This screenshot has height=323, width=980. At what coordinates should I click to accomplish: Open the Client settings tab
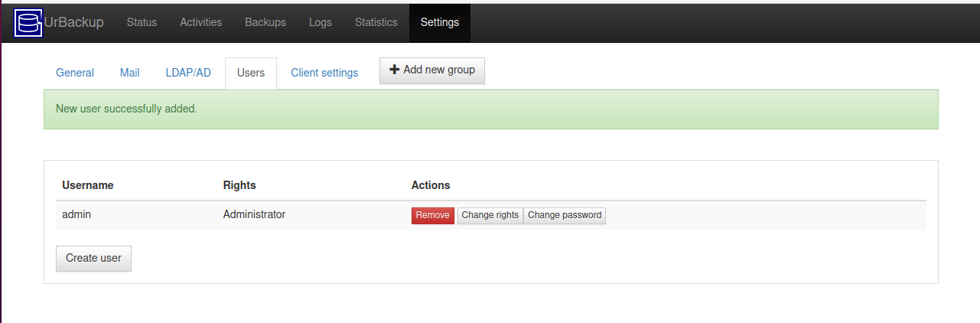tap(324, 73)
